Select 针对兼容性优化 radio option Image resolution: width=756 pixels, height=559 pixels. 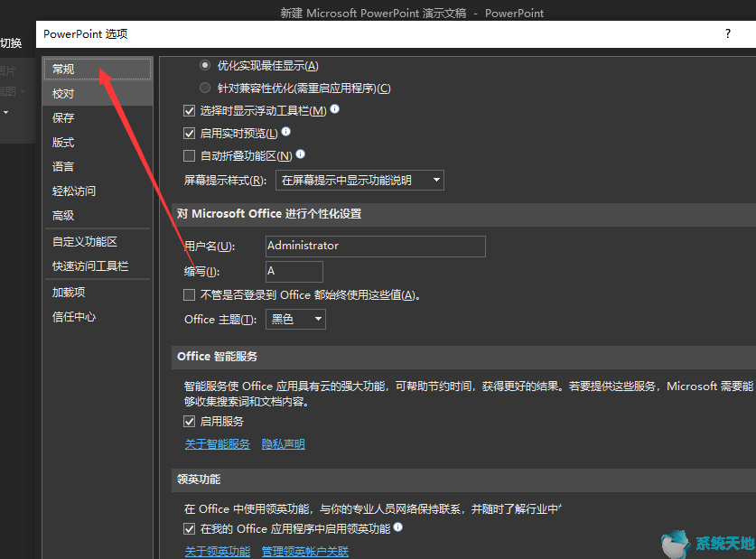205,88
